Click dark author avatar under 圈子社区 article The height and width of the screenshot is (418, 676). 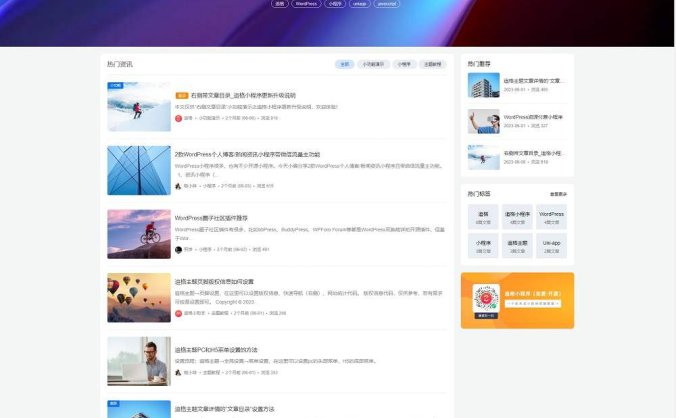[178, 250]
